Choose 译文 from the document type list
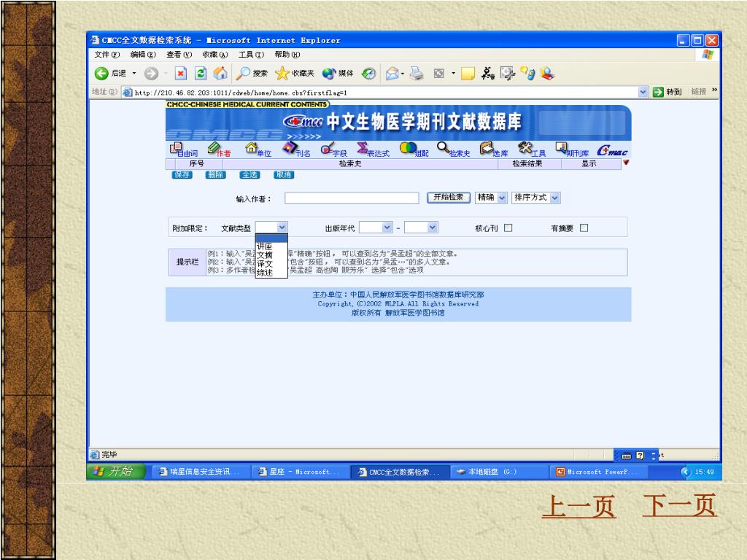The height and width of the screenshot is (560, 747). coord(271,263)
